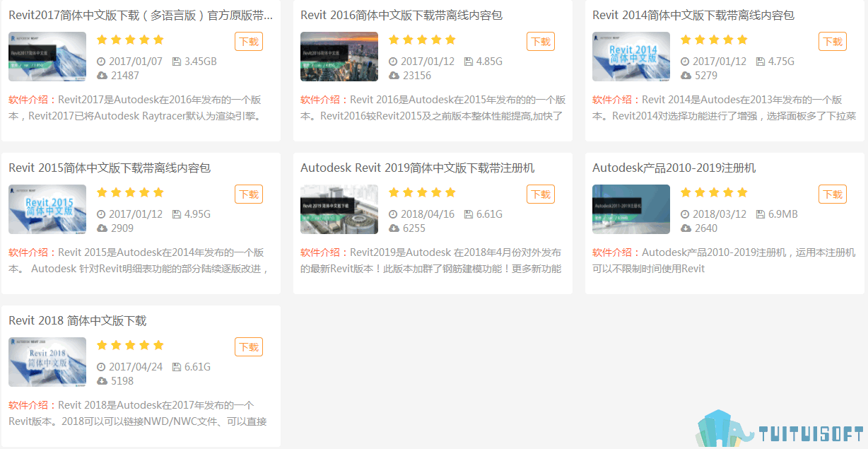
Task: Click the download count 5198
Action: [122, 380]
